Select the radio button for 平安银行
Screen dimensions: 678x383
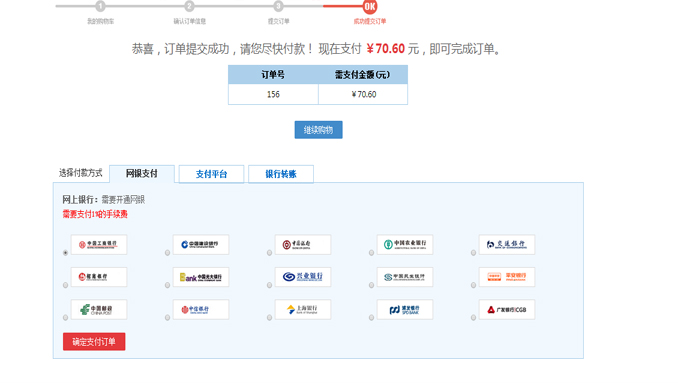click(473, 285)
